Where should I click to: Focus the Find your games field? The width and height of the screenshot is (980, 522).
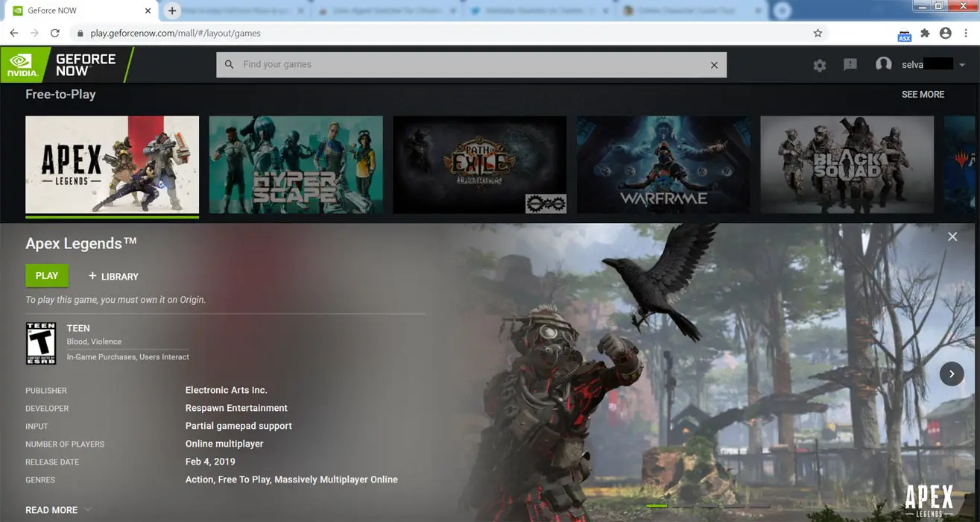coord(472,65)
